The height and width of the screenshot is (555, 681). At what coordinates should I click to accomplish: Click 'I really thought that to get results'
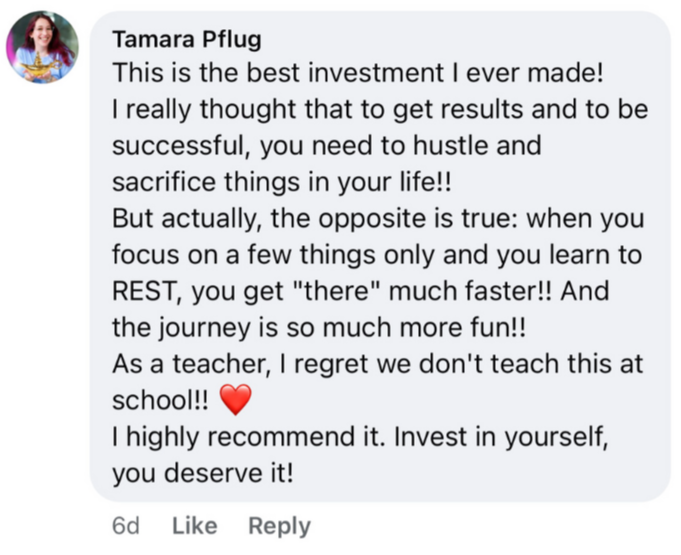(x=317, y=109)
